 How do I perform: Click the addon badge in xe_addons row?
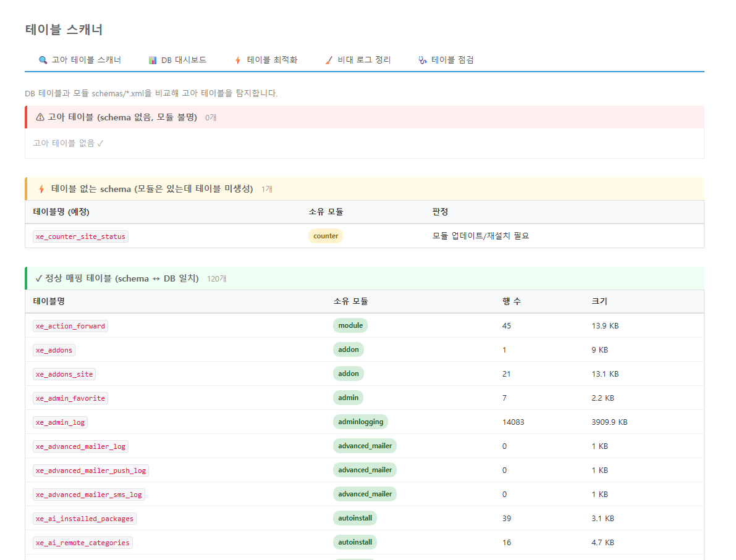point(349,349)
